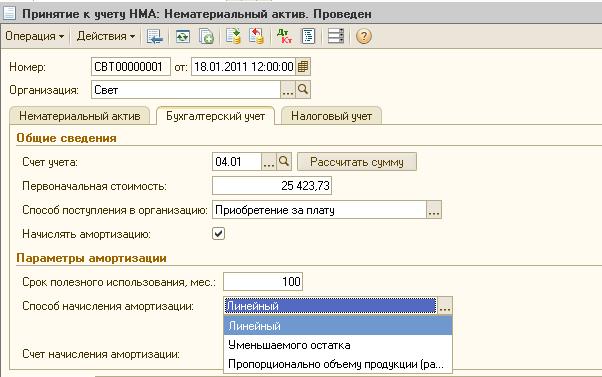Click the document icon in title bar

(x=9, y=13)
